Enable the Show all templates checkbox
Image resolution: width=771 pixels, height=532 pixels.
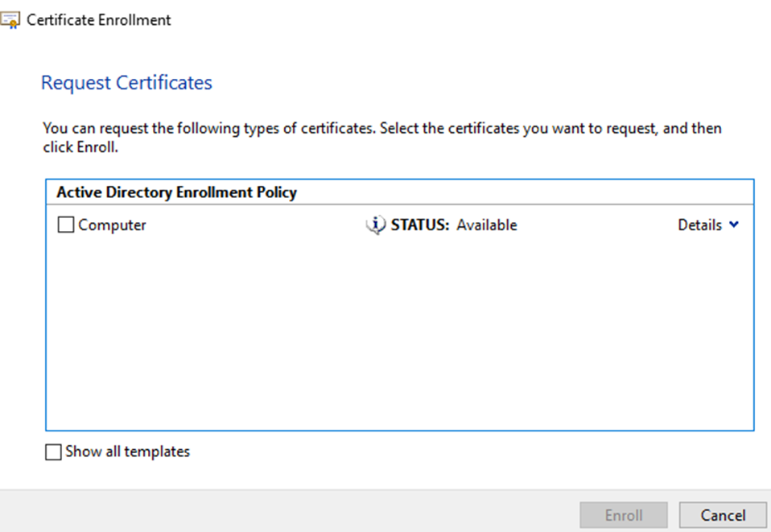click(x=53, y=452)
